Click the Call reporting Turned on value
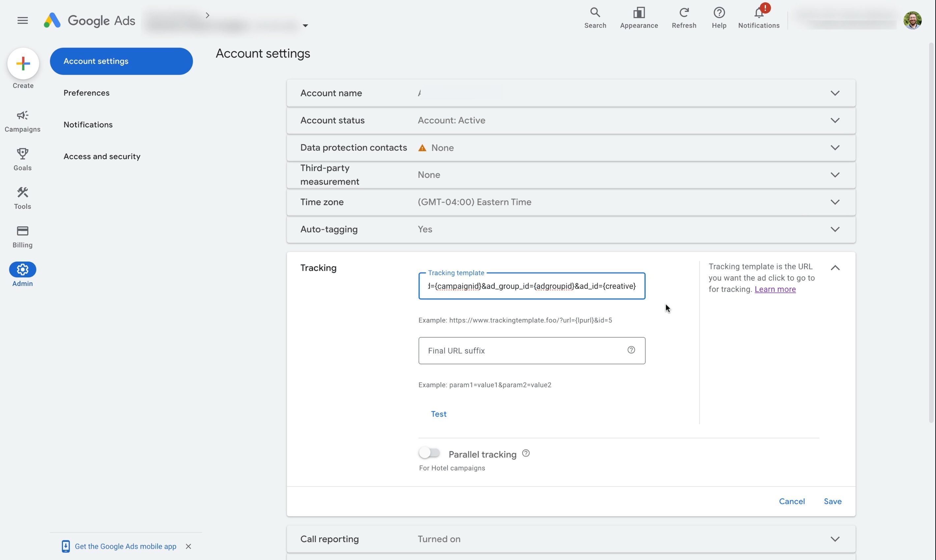 tap(439, 539)
